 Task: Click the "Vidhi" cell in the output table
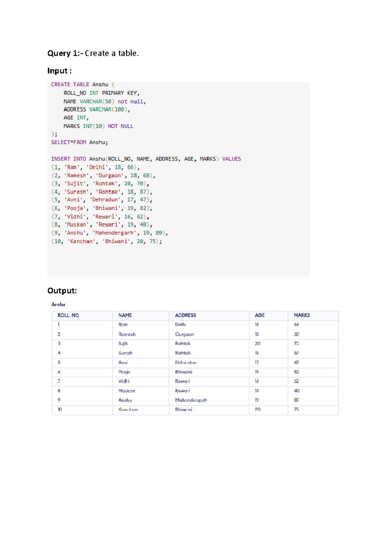[x=124, y=381]
